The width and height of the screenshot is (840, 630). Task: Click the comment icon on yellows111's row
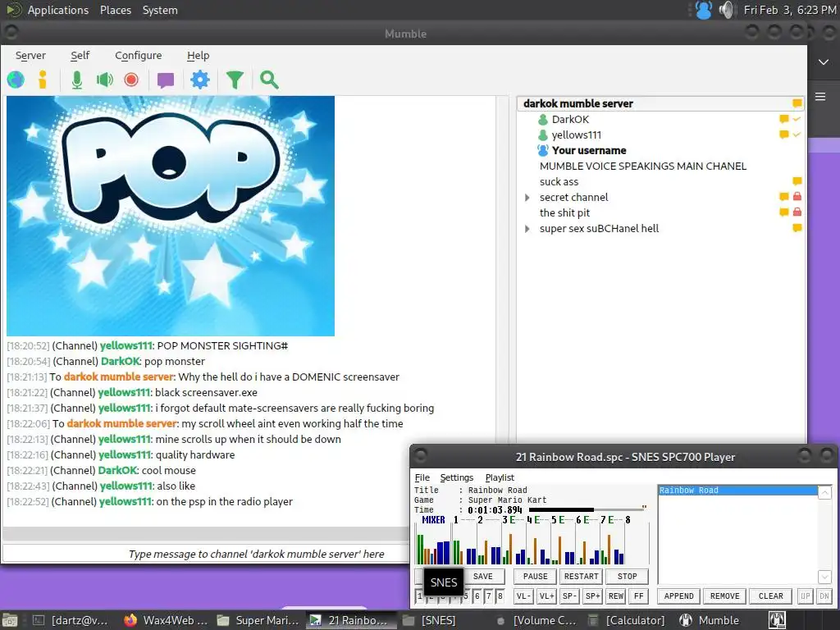point(783,135)
